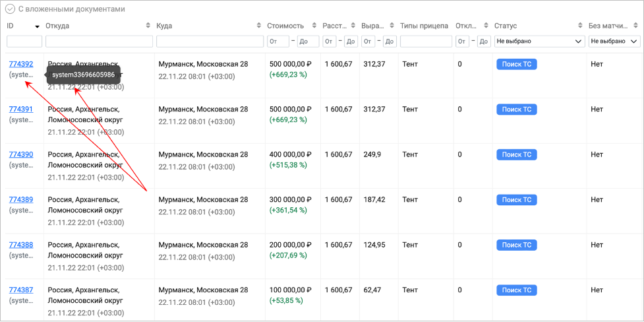Sort by Куда column sort icon
This screenshot has width=644, height=322.
pyautogui.click(x=259, y=26)
